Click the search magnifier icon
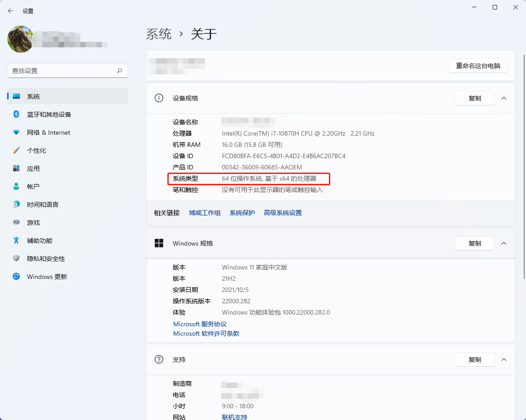Viewport: 526px width, 420px height. pos(120,71)
